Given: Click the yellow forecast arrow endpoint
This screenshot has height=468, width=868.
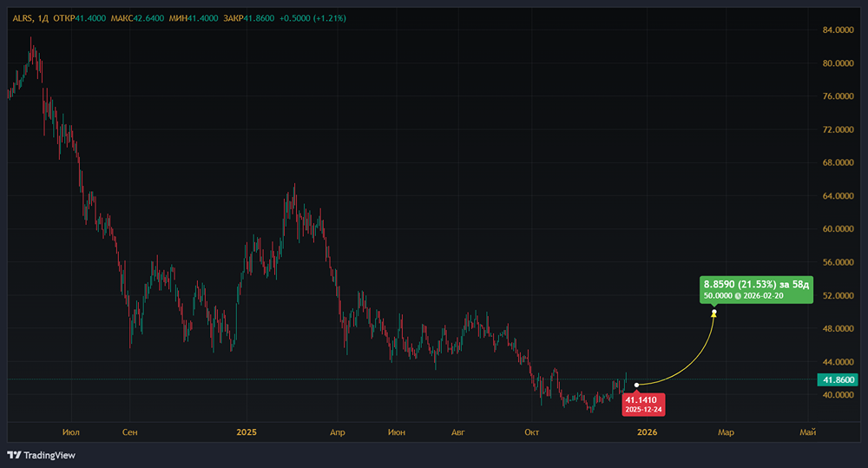Looking at the screenshot, I should (x=714, y=313).
